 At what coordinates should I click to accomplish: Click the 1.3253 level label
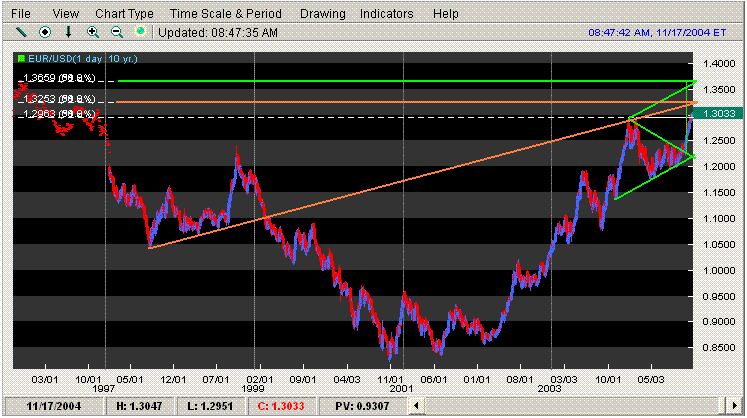(59, 99)
